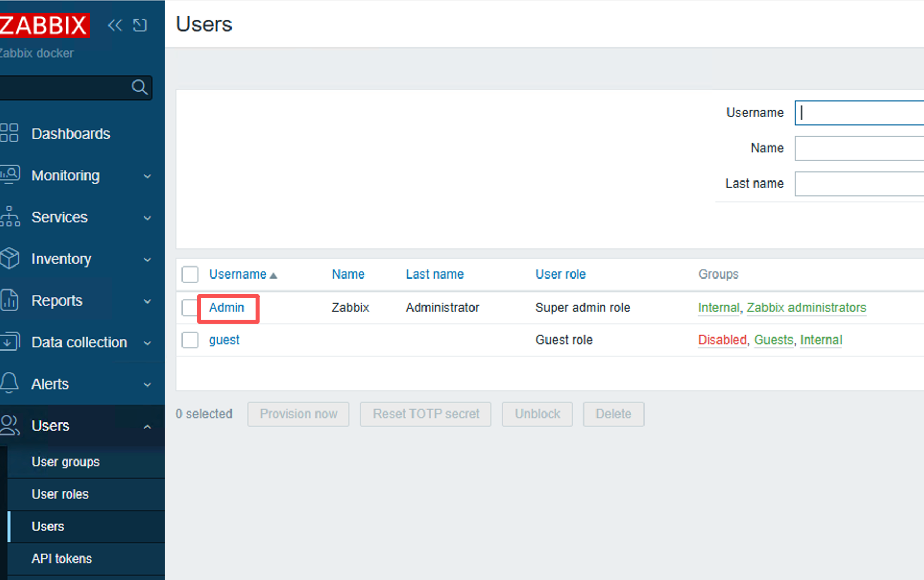The image size is (924, 580).
Task: Click the Monitoring icon in sidebar
Action: [x=9, y=175]
